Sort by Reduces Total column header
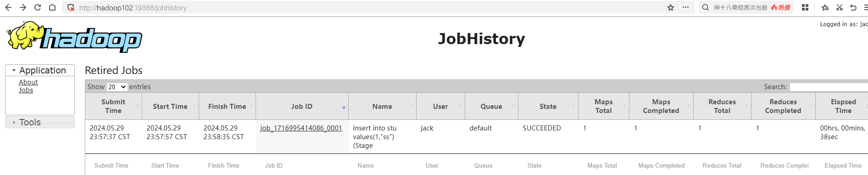 [x=722, y=106]
